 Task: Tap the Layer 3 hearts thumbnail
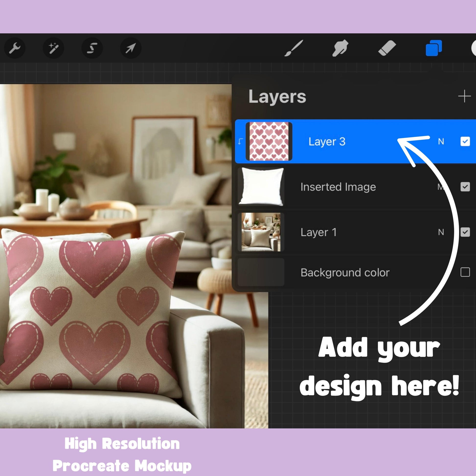269,141
